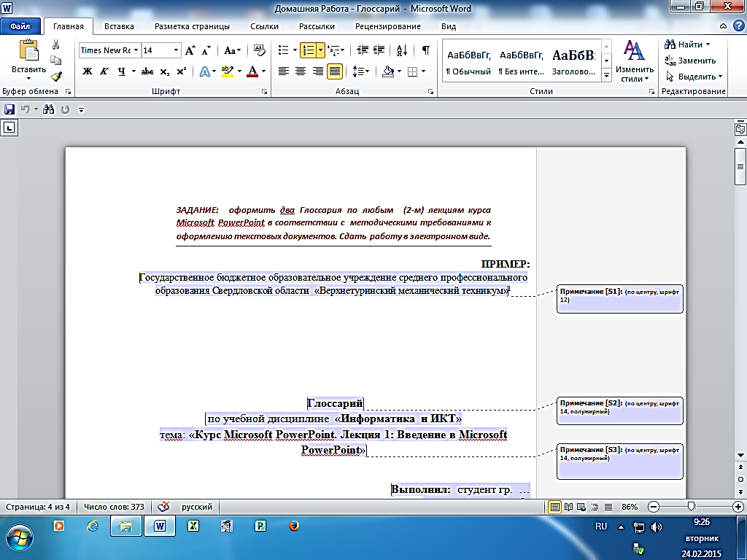Click comment balloon Примечание [S1]

tap(620, 299)
